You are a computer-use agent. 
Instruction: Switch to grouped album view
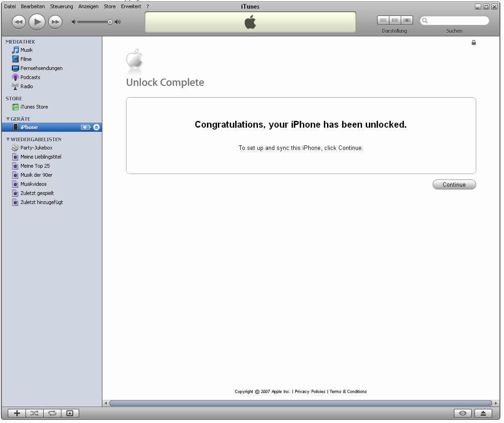(395, 20)
